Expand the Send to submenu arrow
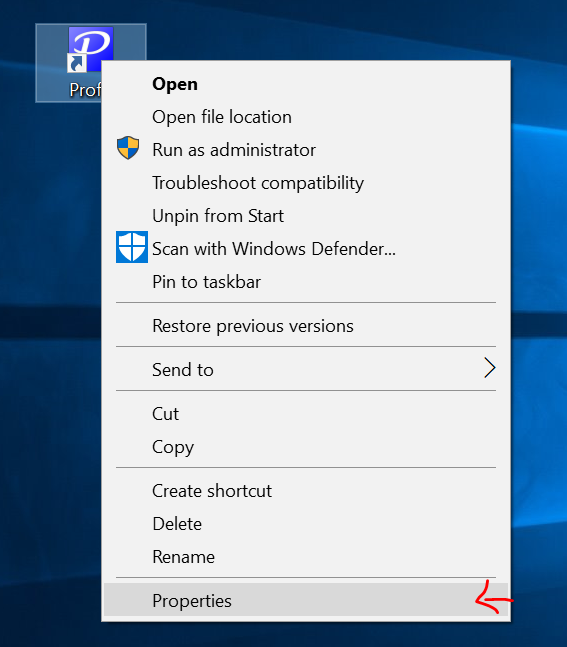Screen dimensions: 567x647 click(x=489, y=368)
